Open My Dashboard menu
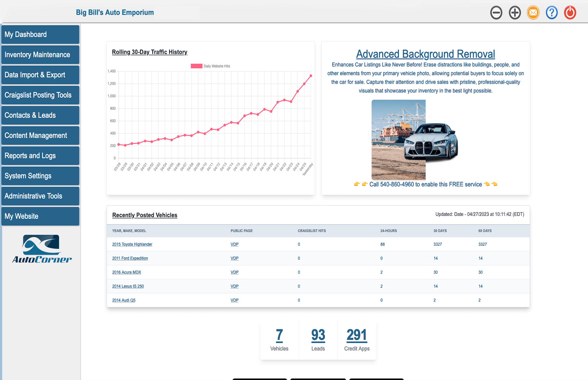 40,35
